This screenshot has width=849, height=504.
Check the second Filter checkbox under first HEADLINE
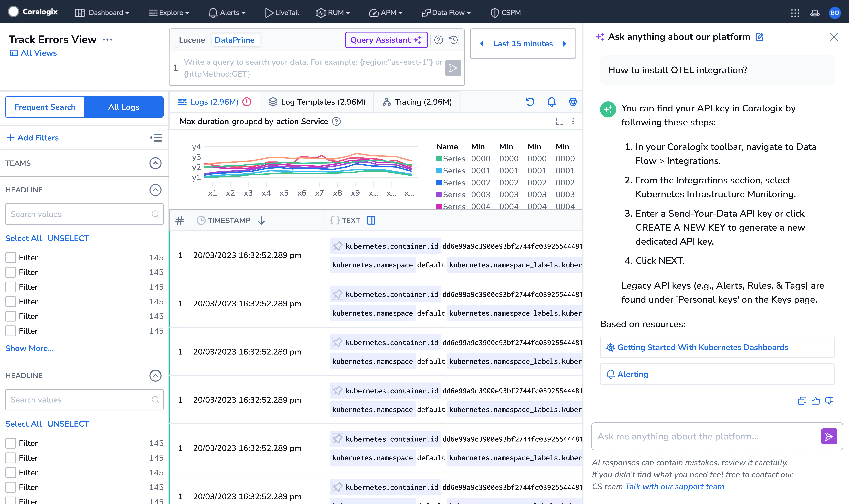[x=11, y=272]
